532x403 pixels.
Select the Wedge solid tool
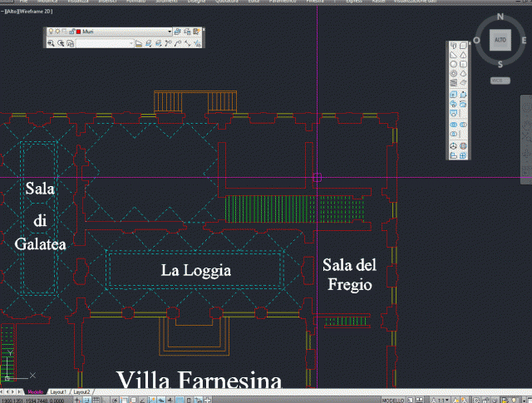(x=454, y=55)
